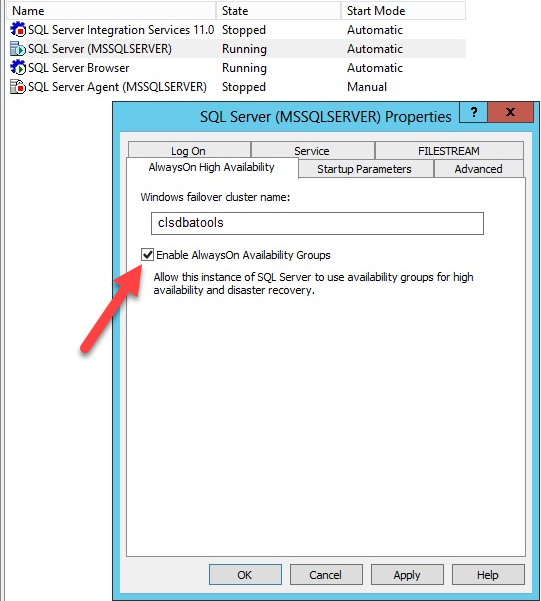Click the Stopped state of Integration Services row
Screen dimensions: 541x601
point(244,30)
